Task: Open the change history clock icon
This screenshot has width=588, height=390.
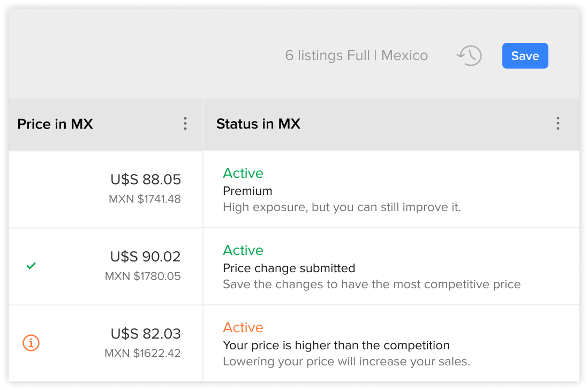Action: pyautogui.click(x=469, y=56)
